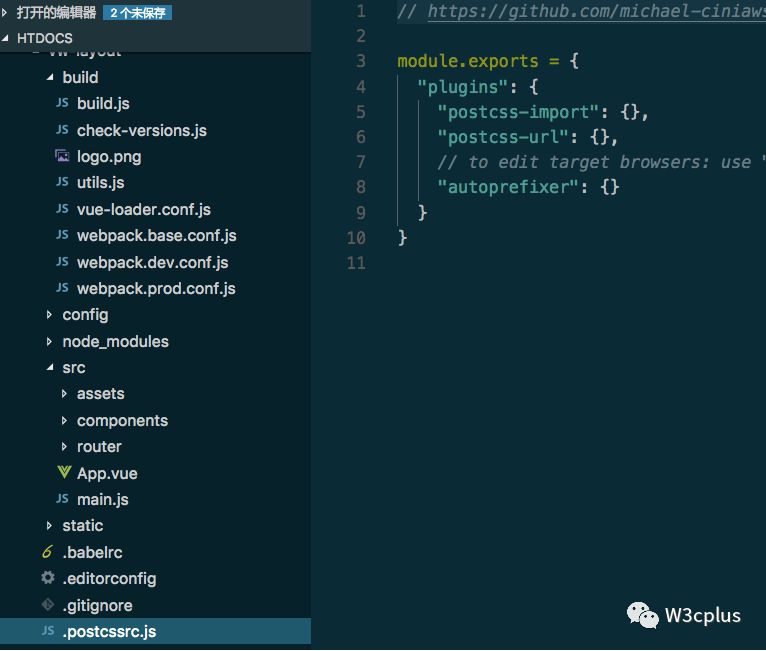The width and height of the screenshot is (766, 651).
Task: Open check-versions.js file
Action: [142, 130]
